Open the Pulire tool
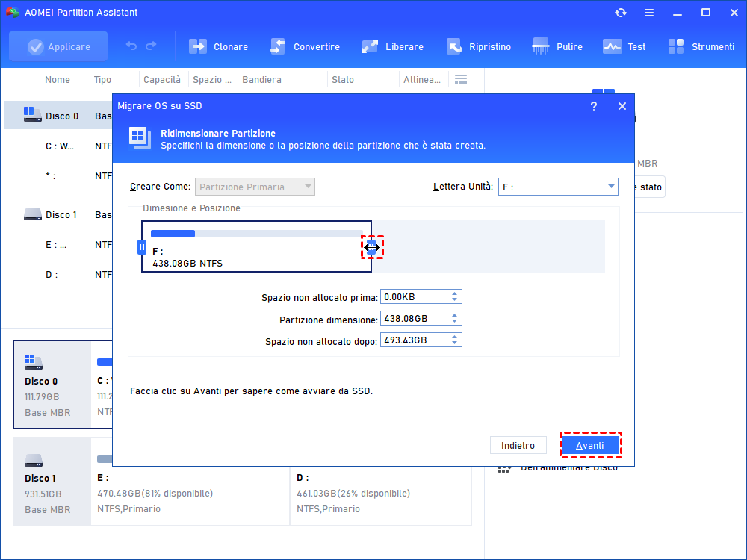Image resolution: width=747 pixels, height=560 pixels. [x=557, y=46]
